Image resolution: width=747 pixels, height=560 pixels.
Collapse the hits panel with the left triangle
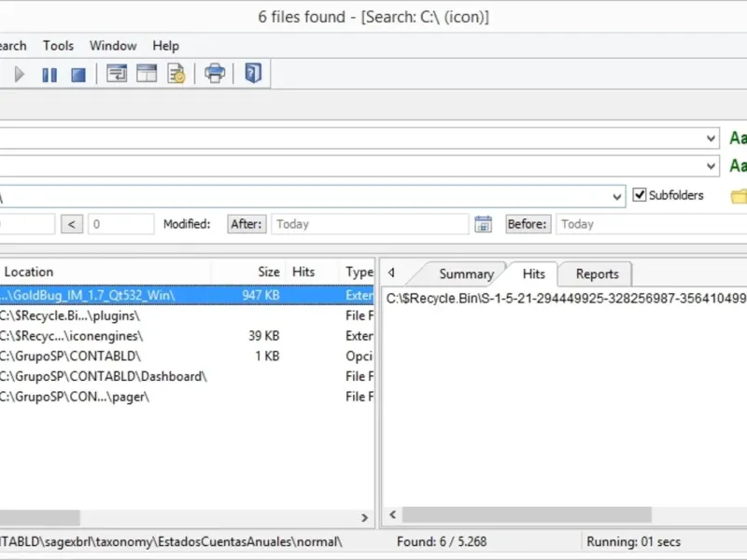(391, 273)
